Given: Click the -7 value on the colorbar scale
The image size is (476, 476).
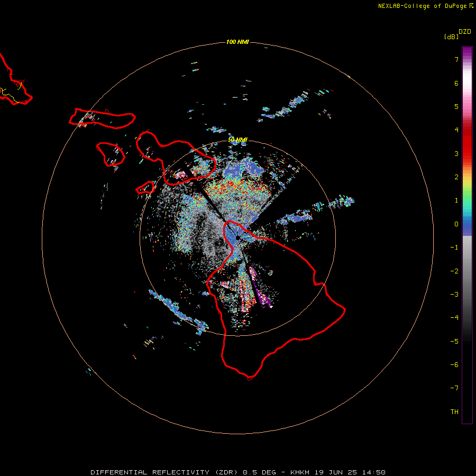Looking at the screenshot, I should tap(454, 388).
